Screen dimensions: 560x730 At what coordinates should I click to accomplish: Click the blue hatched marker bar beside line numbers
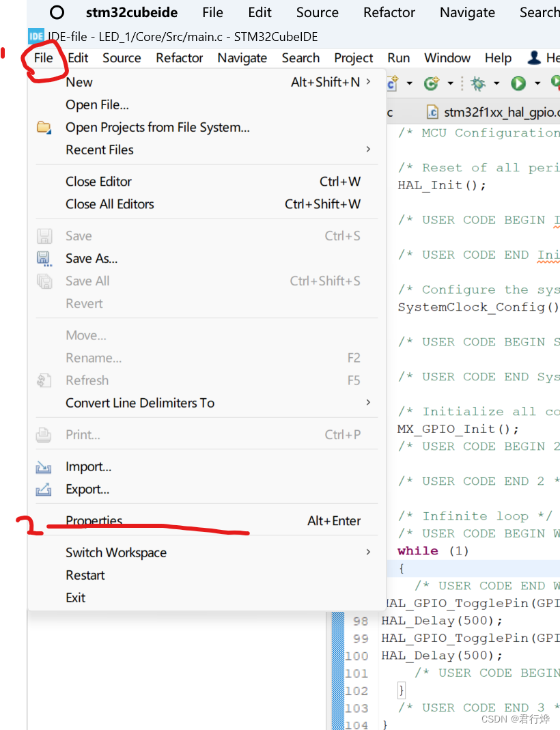coord(337,671)
